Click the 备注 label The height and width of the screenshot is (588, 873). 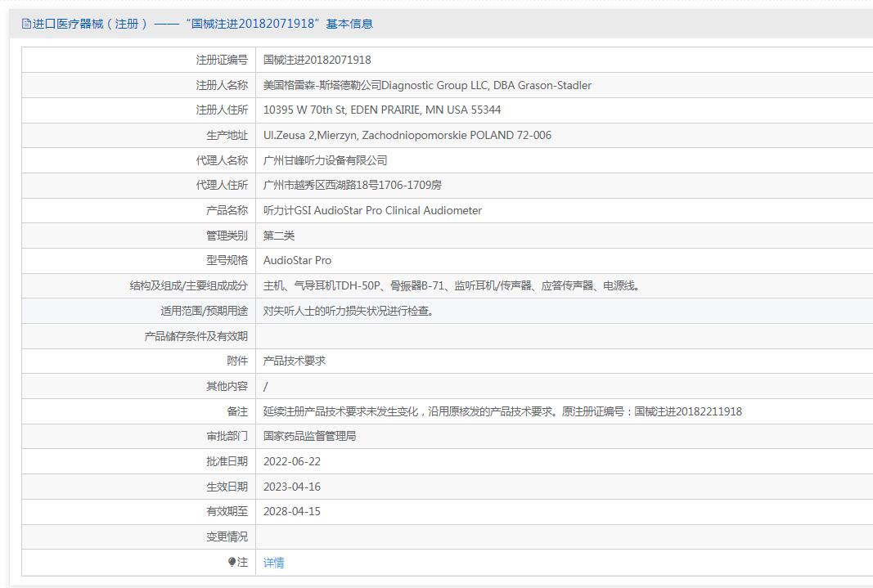(237, 411)
